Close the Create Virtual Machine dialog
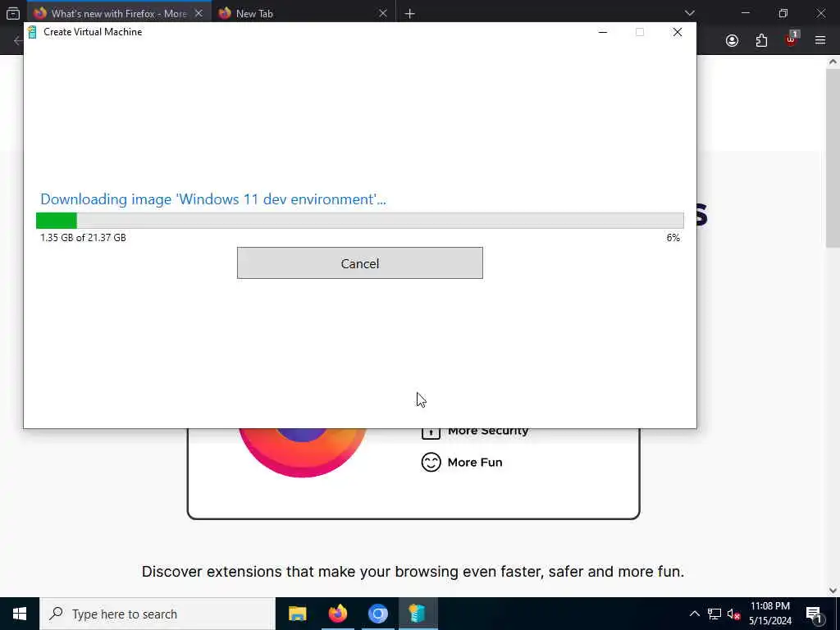The image size is (840, 630). coord(677,32)
